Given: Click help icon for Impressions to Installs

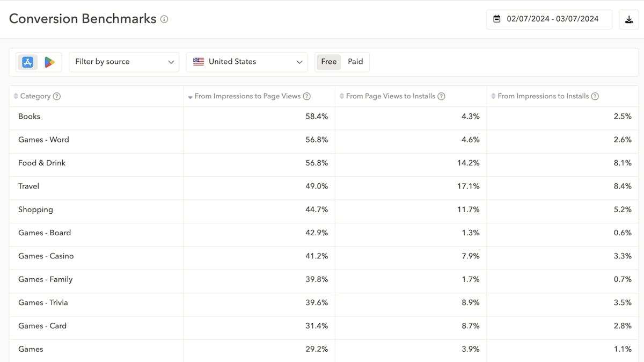Looking at the screenshot, I should pyautogui.click(x=595, y=97).
